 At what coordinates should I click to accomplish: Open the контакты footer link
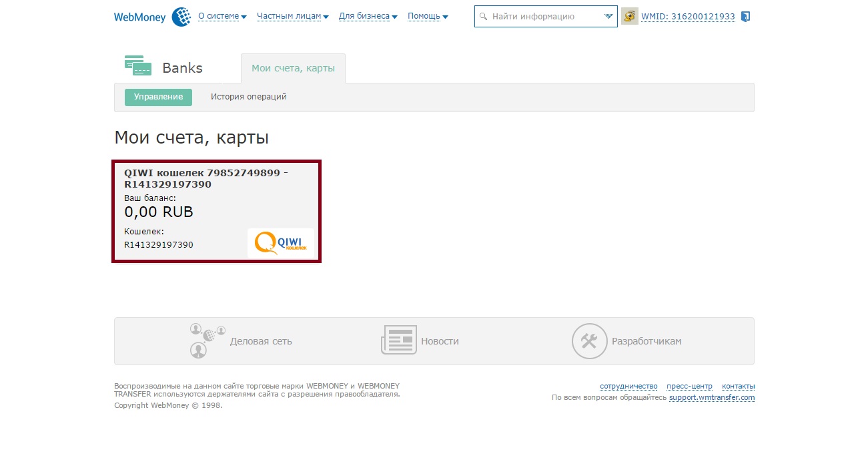[x=738, y=387]
